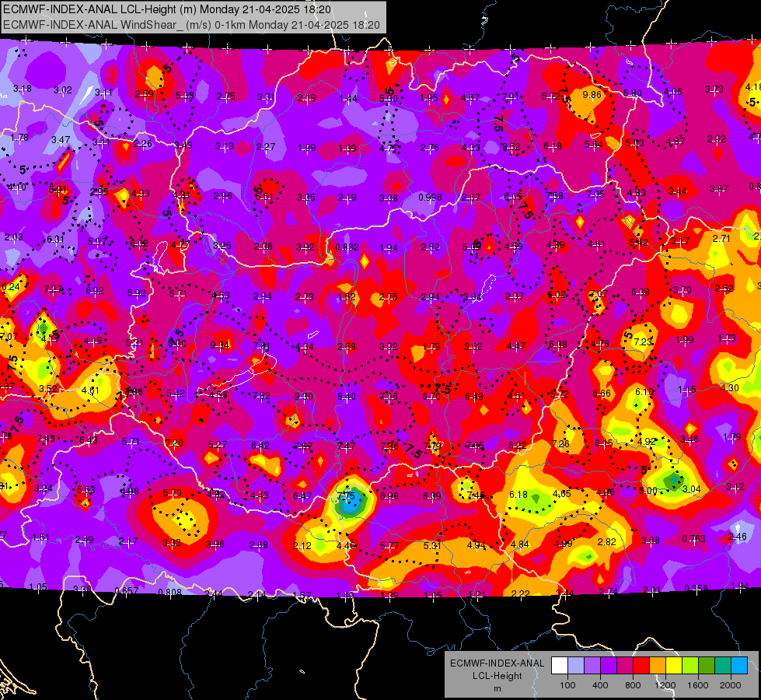Click the wind shear value 2.03
The width and height of the screenshot is (761, 700).
pyautogui.click(x=13, y=237)
